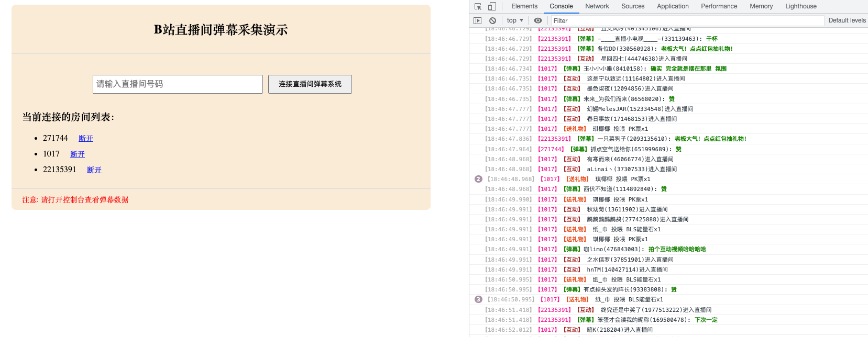The image size is (868, 337).
Task: Click log line 星回四七(44474638)进入直播间
Action: (668, 59)
